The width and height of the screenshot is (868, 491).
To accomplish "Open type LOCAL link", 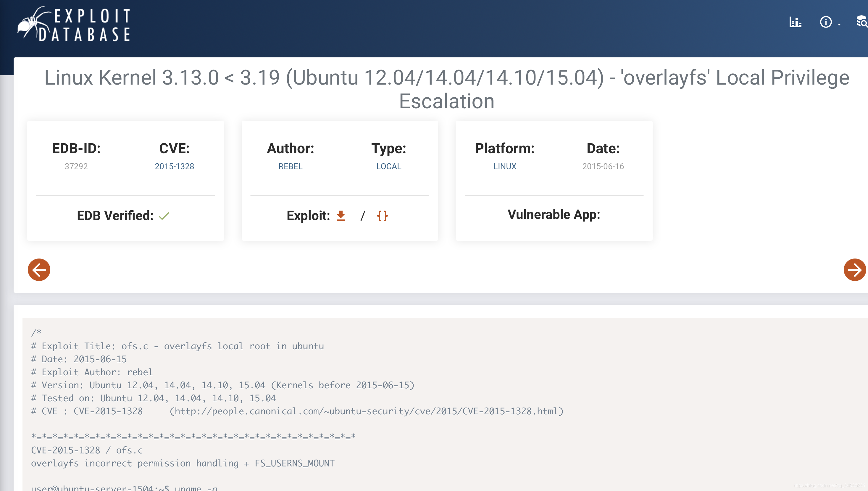I will coord(388,166).
